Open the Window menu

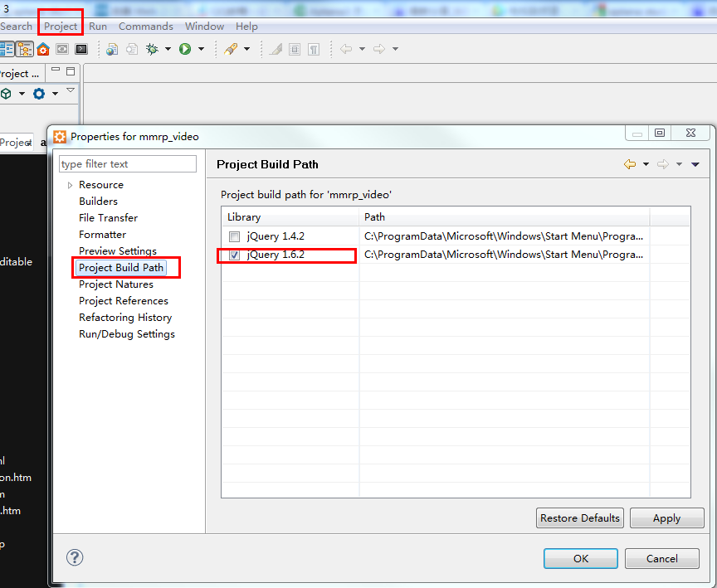click(x=204, y=27)
